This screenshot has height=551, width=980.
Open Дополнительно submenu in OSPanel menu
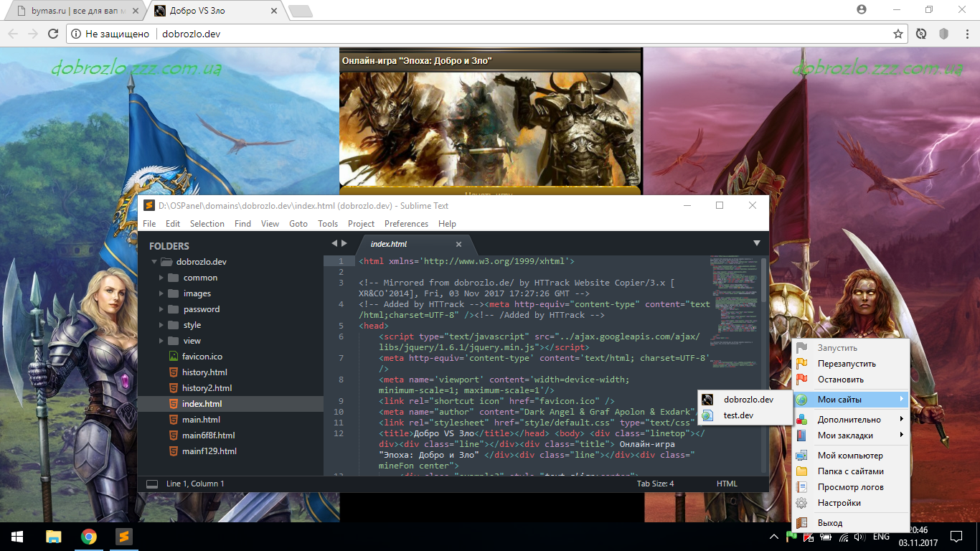[x=851, y=420]
